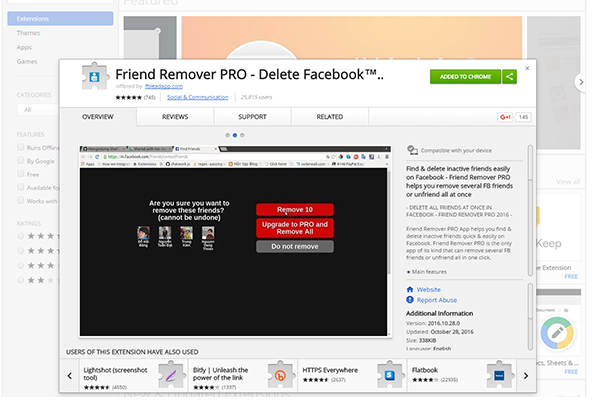This screenshot has width=600, height=400.
Task: Click the Compatible with your device icon
Action: (x=412, y=150)
